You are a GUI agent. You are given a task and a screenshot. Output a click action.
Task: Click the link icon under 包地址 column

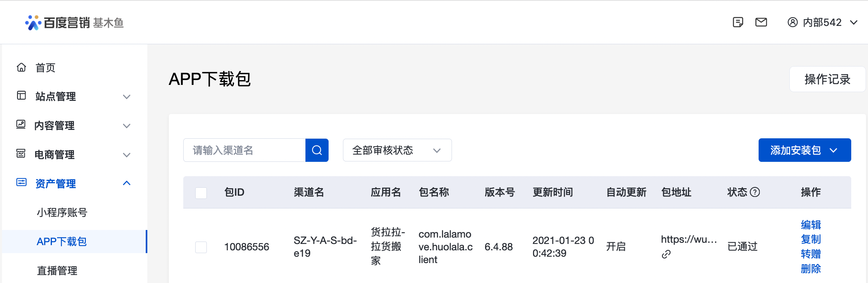pyautogui.click(x=666, y=254)
